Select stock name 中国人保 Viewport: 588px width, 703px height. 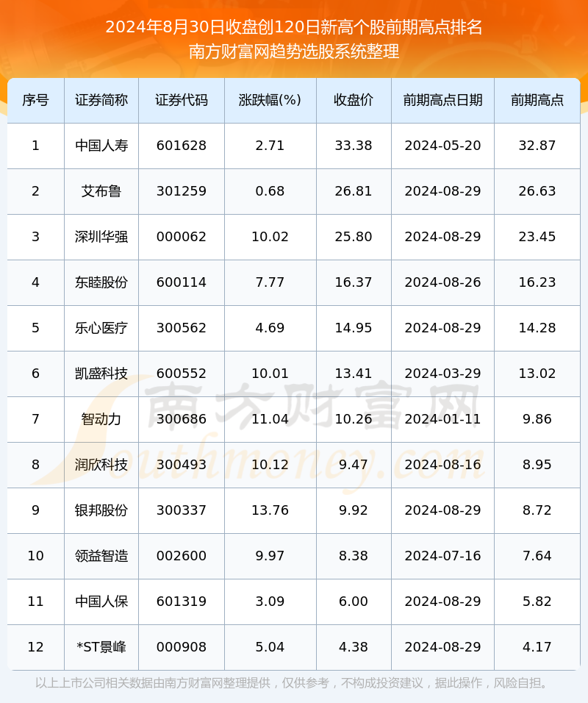(101, 602)
